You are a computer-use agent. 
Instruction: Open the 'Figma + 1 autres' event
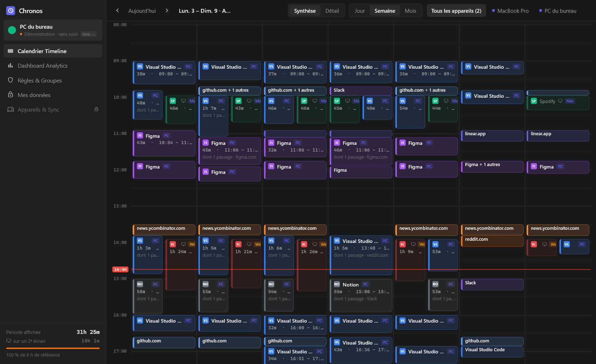point(492,166)
